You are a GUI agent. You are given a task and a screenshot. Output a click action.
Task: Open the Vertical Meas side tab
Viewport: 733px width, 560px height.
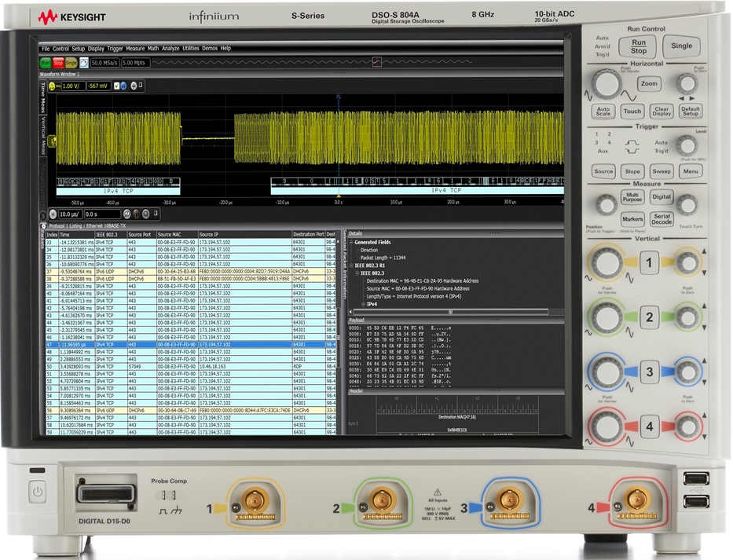[x=44, y=137]
